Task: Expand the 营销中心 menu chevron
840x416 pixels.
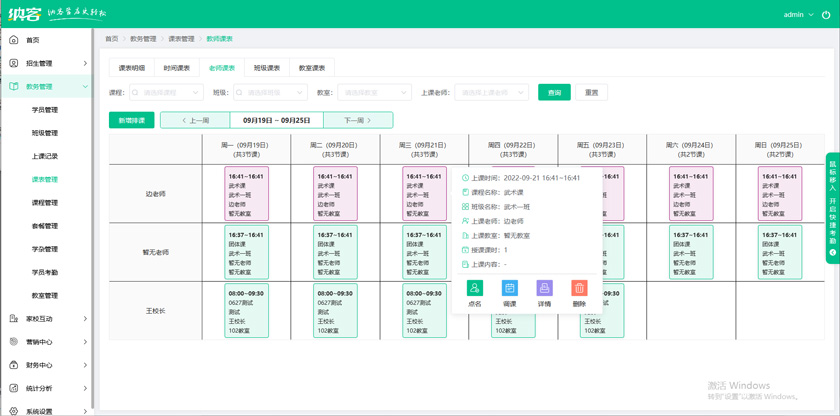Action: point(85,342)
